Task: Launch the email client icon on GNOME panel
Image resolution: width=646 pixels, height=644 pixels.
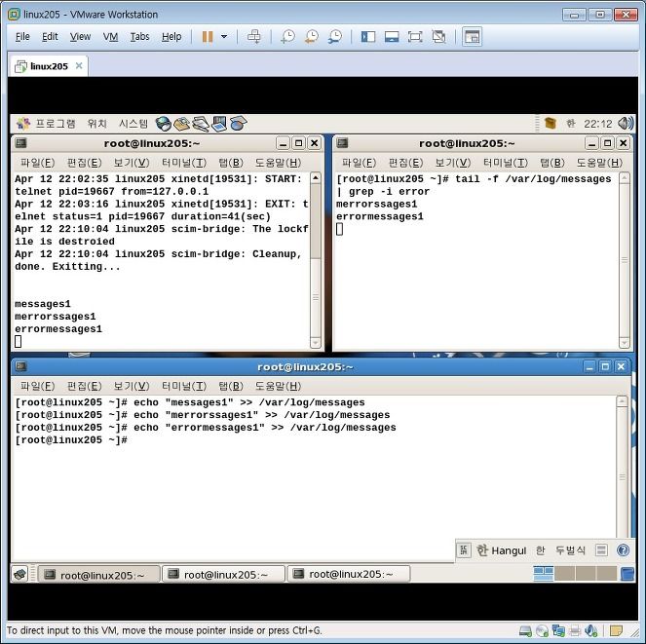Action: (181, 124)
